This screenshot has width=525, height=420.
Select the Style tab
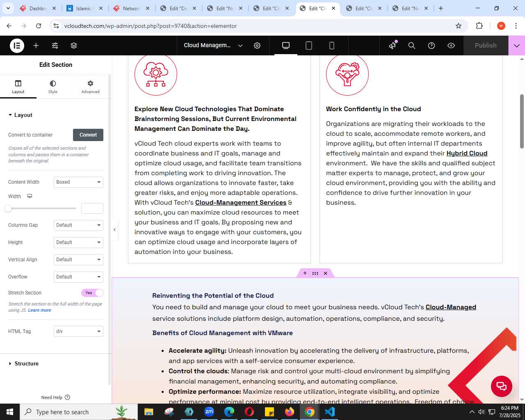(x=53, y=87)
